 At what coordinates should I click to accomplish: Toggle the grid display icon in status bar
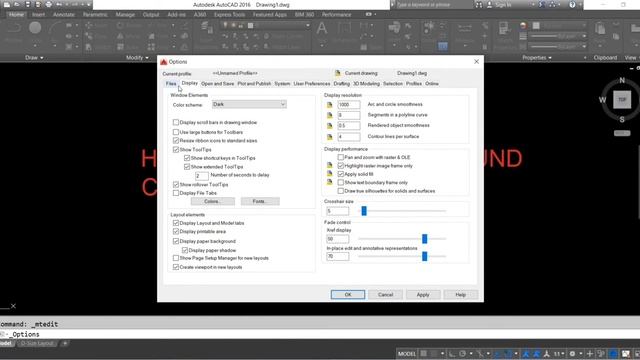tap(424, 353)
